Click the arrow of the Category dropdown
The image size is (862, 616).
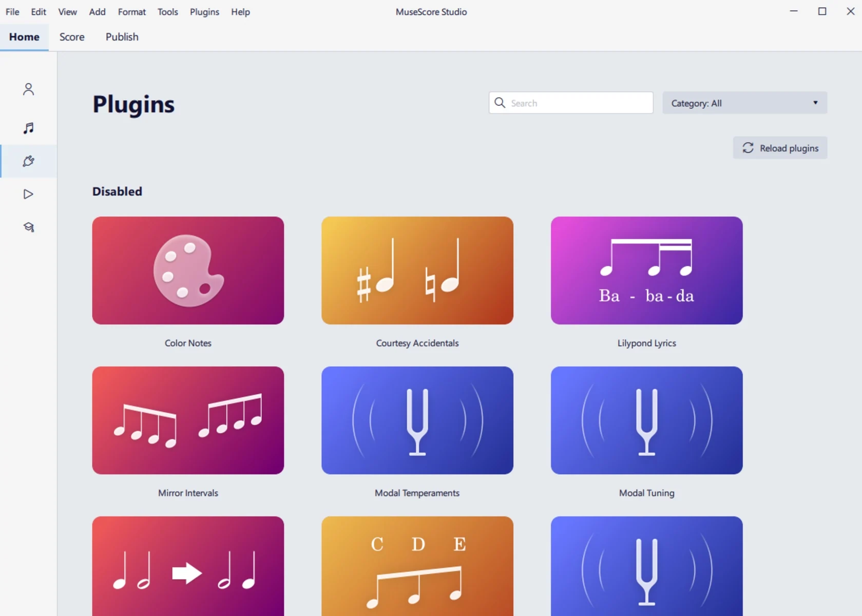(815, 103)
